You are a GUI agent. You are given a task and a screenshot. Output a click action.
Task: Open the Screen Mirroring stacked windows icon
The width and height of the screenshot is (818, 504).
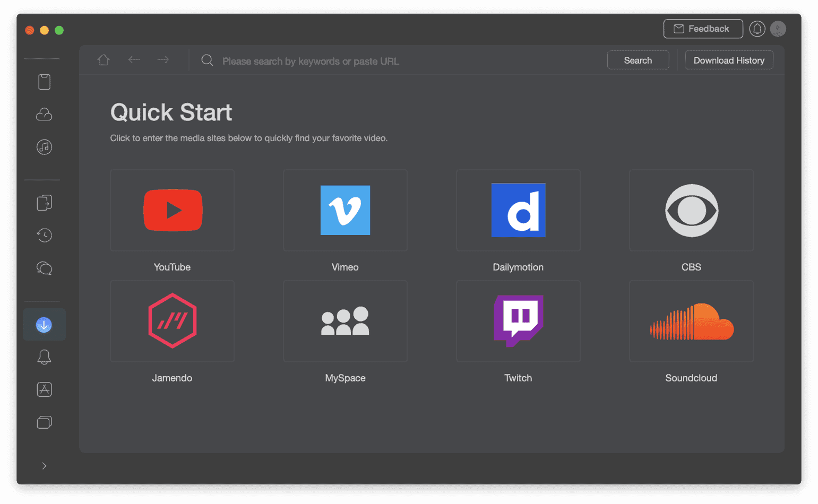[x=44, y=422]
